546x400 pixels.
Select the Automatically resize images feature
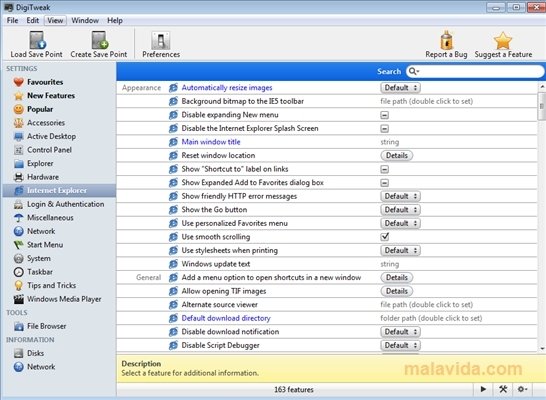[x=227, y=88]
